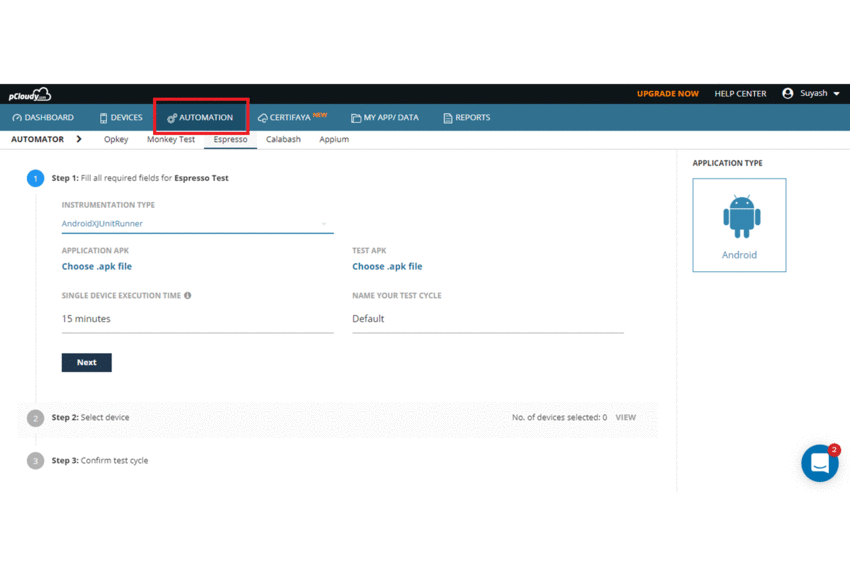Click the No. of devices selected text
The height and width of the screenshot is (576, 850).
coord(559,417)
